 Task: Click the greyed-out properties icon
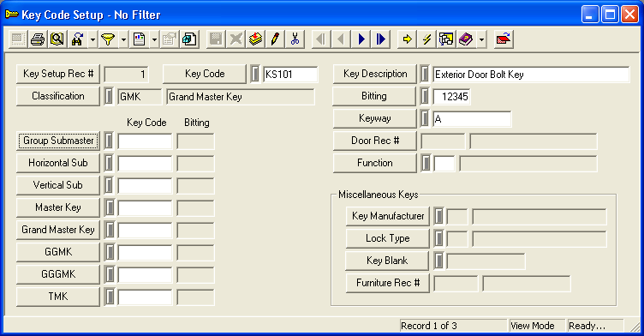tap(170, 39)
